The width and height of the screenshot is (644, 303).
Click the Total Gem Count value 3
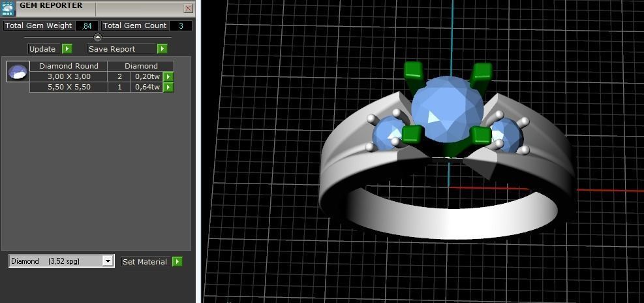pyautogui.click(x=181, y=25)
